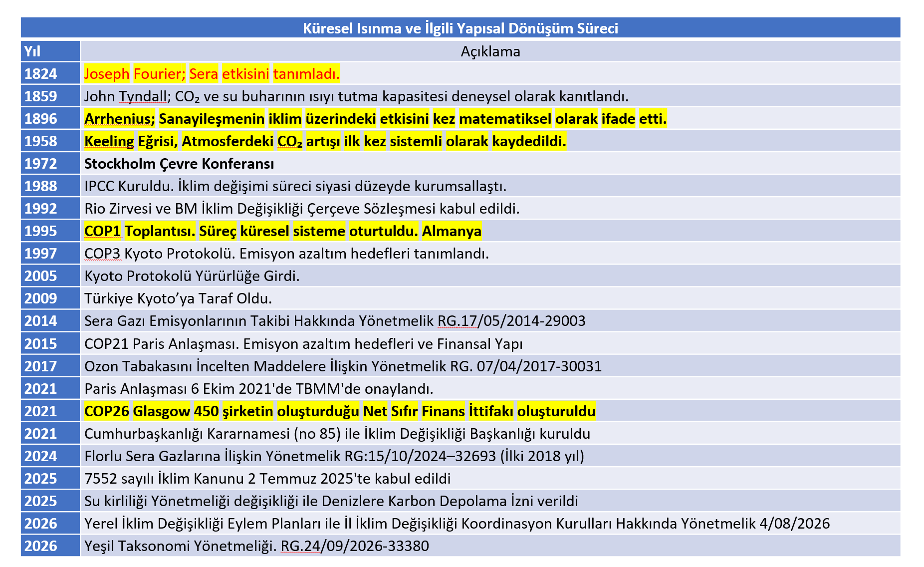
Task: Click the year cell '1896'
Action: coord(50,118)
